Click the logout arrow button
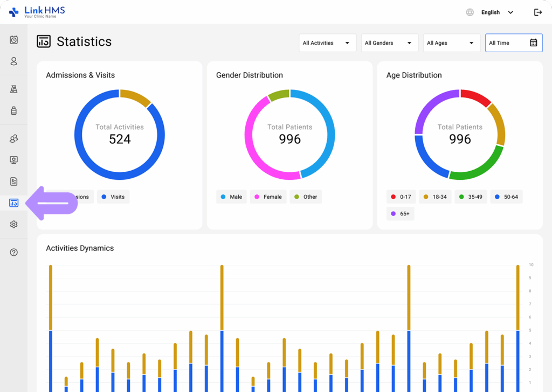The image size is (552, 392). point(537,12)
